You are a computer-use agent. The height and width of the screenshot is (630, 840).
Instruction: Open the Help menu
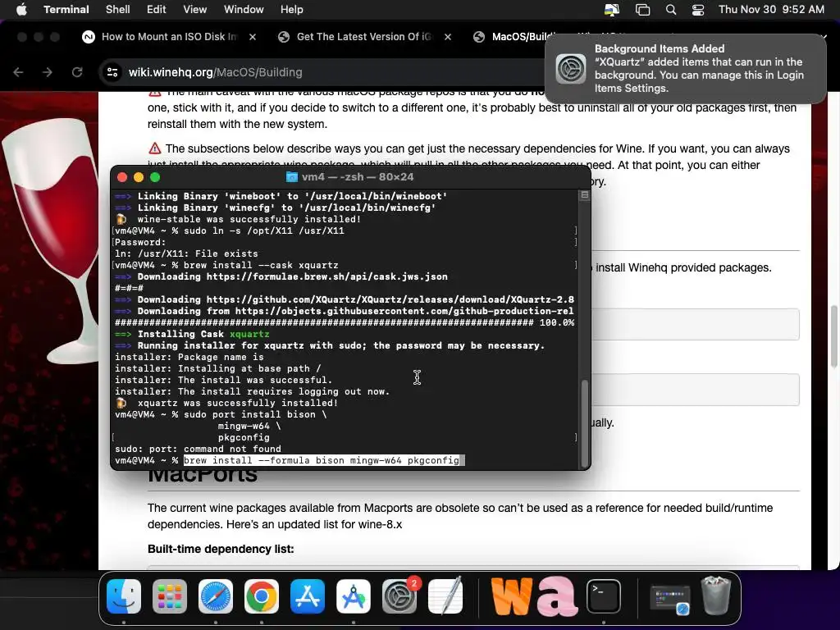(291, 9)
